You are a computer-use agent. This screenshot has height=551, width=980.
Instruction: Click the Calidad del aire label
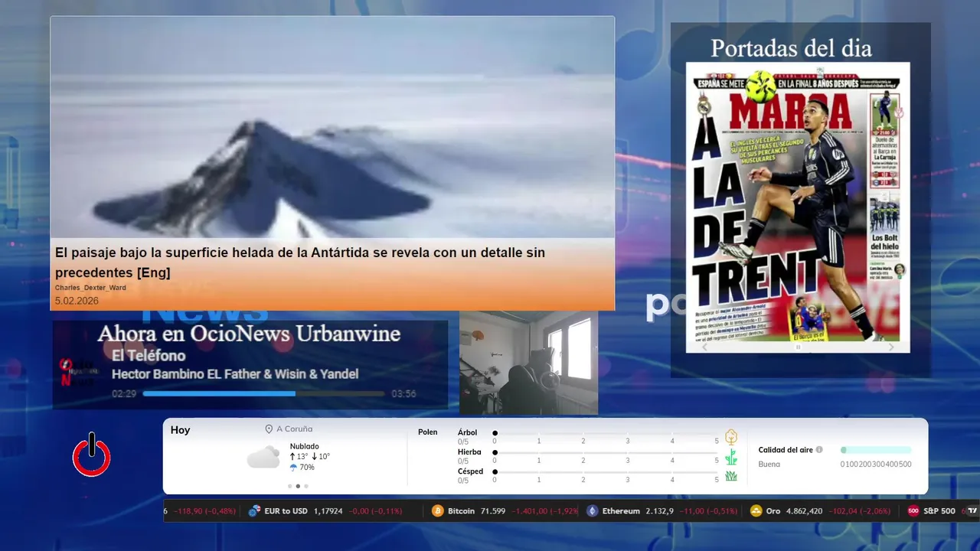click(x=786, y=450)
